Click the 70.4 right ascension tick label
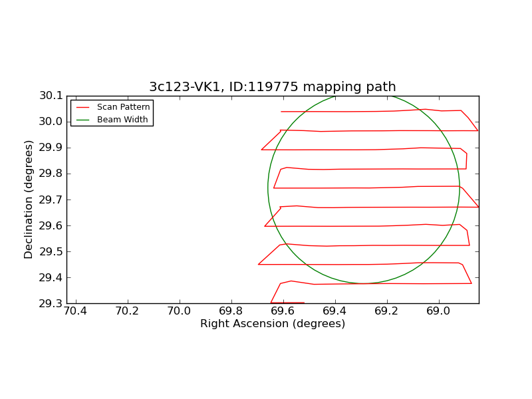Screen dimensions: 532x399 click(x=75, y=311)
